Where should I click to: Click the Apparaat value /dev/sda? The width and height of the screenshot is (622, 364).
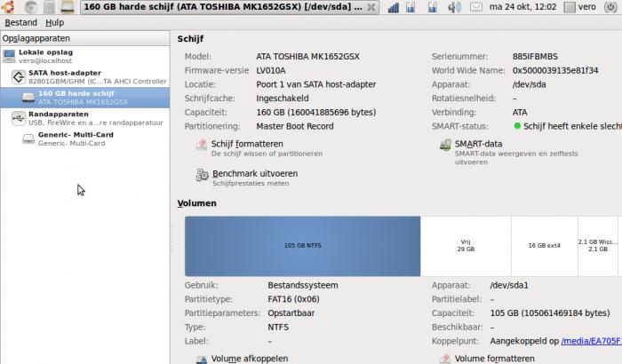[x=530, y=84]
